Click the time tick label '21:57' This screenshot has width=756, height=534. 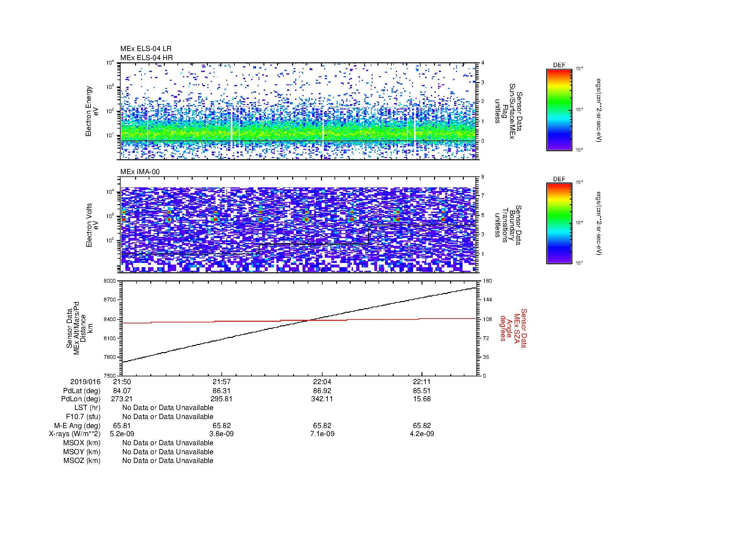(x=222, y=382)
